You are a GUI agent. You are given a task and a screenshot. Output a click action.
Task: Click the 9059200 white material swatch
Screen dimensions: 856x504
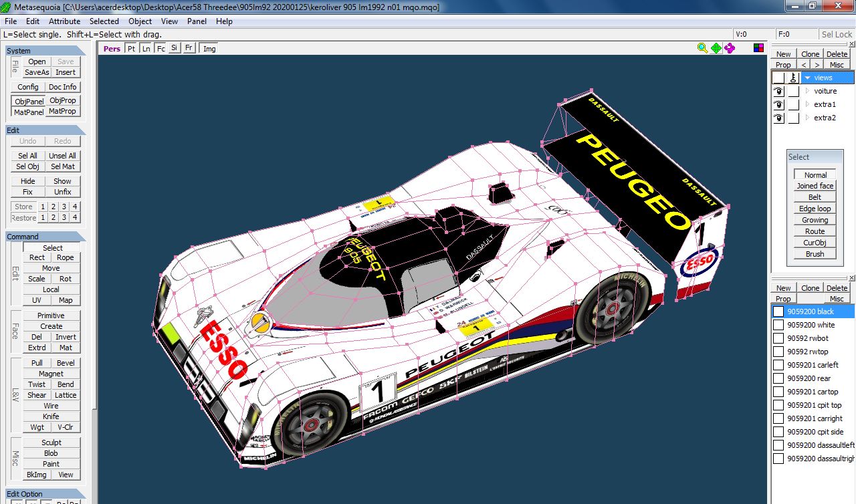tap(778, 325)
